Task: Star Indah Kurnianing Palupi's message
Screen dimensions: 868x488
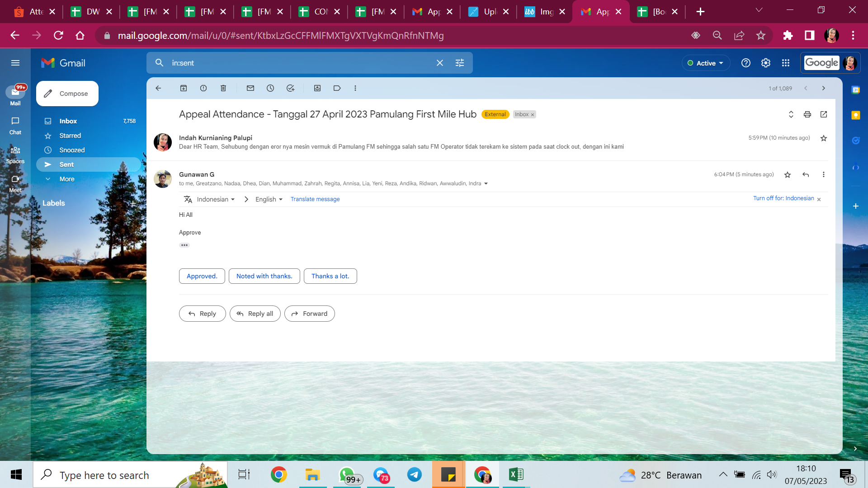Action: 824,138
